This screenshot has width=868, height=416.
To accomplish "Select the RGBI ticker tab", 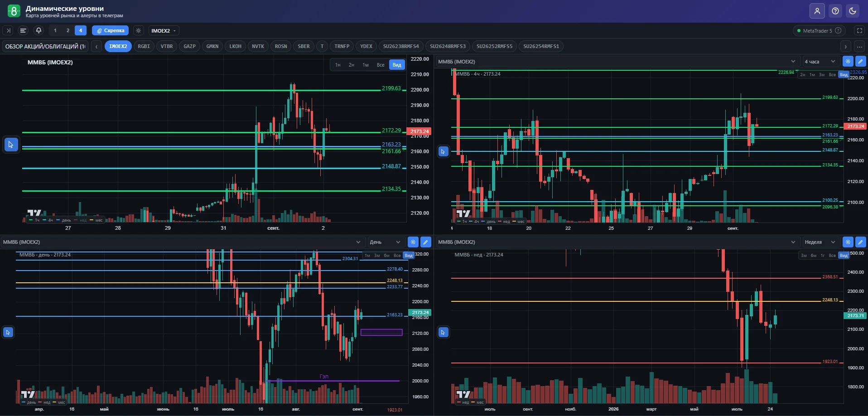I will pyautogui.click(x=144, y=46).
